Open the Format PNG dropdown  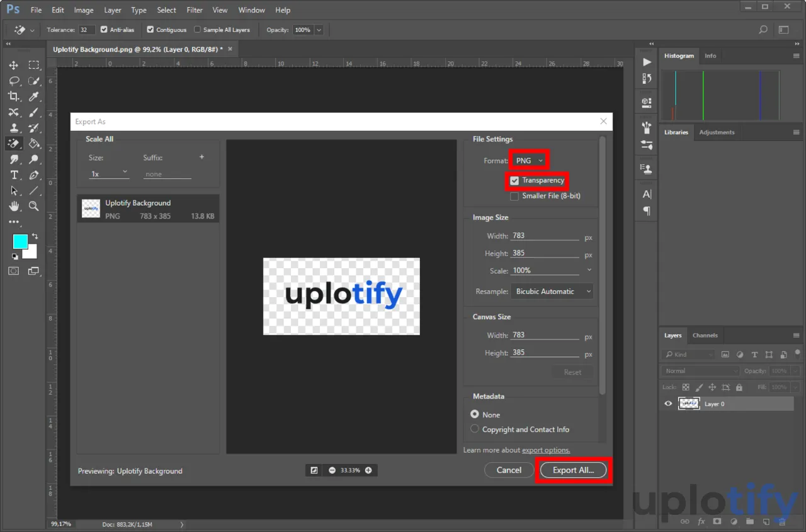click(529, 161)
